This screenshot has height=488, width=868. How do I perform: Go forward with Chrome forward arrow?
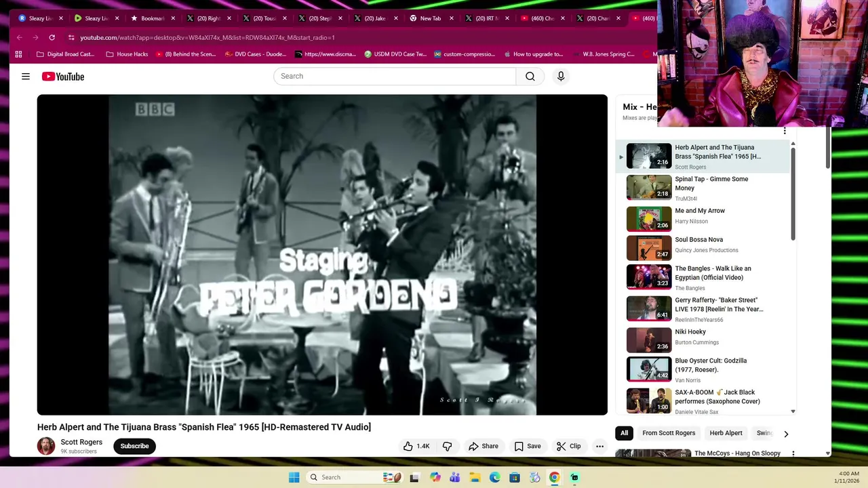[x=35, y=37]
